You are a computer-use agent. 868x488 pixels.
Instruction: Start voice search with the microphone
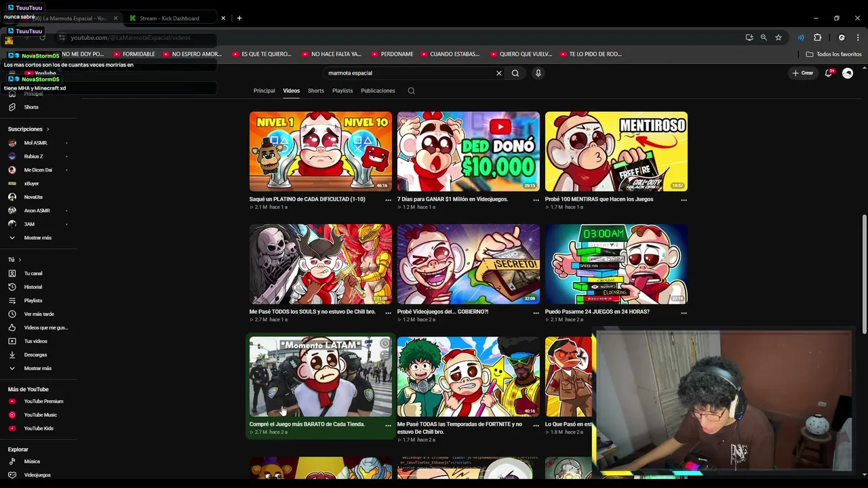538,73
